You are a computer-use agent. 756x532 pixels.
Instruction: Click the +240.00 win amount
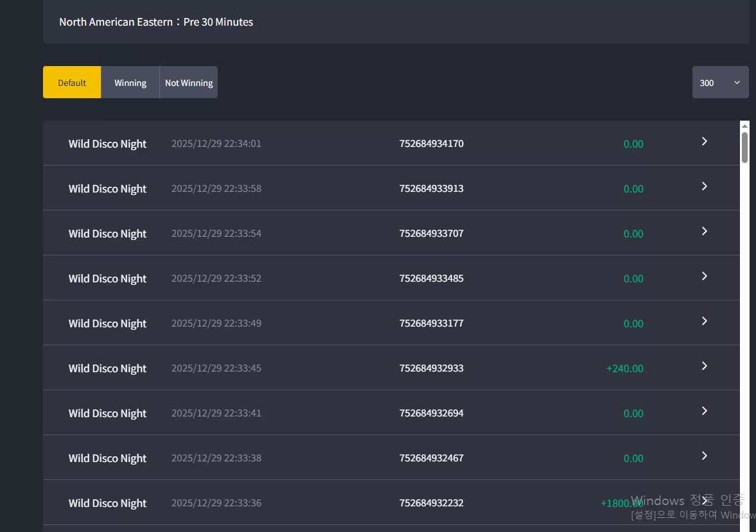624,368
